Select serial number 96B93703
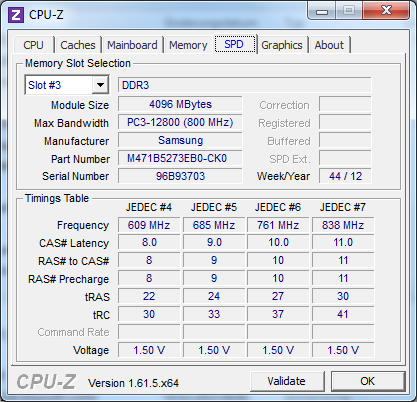The width and height of the screenshot is (417, 402). coord(180,176)
